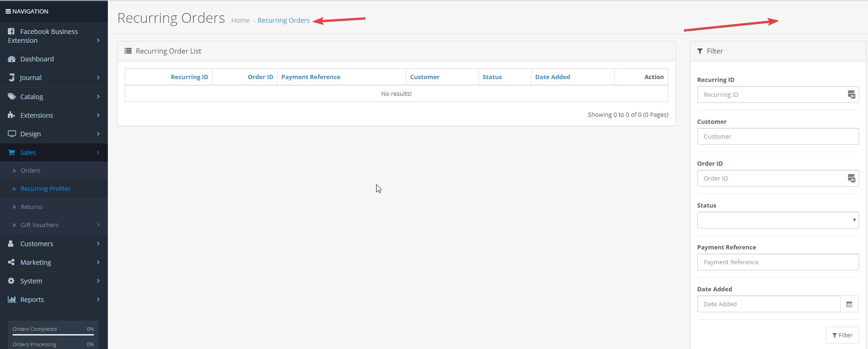Click the Marketing share icon

click(11, 262)
